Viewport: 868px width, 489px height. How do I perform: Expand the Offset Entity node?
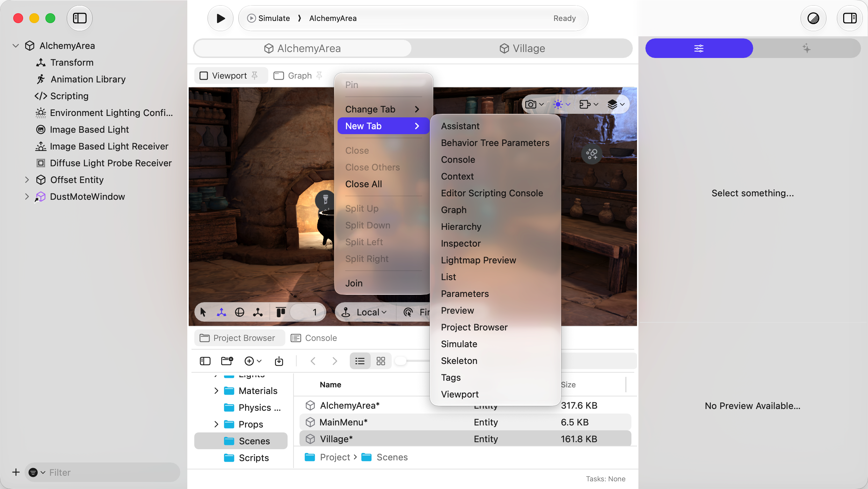pos(27,180)
